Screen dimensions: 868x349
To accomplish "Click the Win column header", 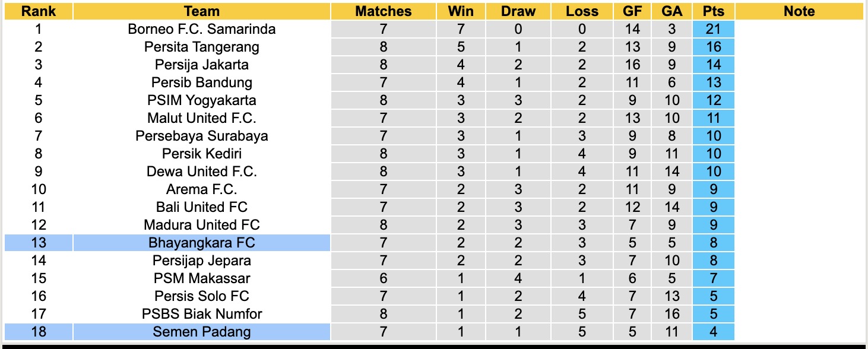I will click(461, 11).
